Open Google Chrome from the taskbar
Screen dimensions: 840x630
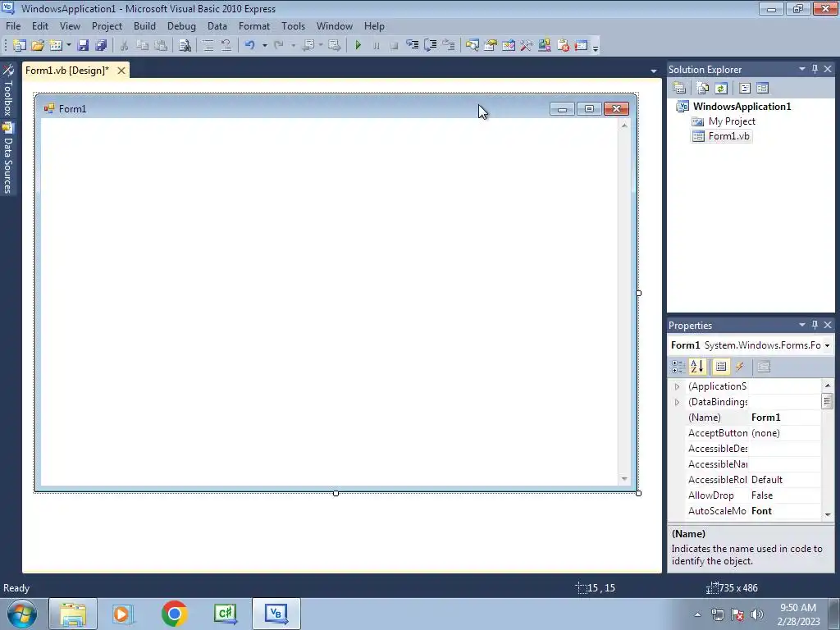[x=174, y=614]
